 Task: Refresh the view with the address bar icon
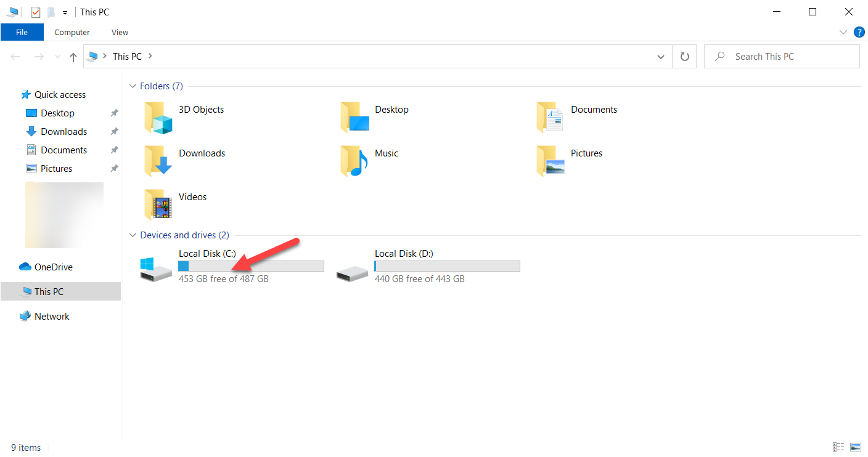[x=684, y=56]
